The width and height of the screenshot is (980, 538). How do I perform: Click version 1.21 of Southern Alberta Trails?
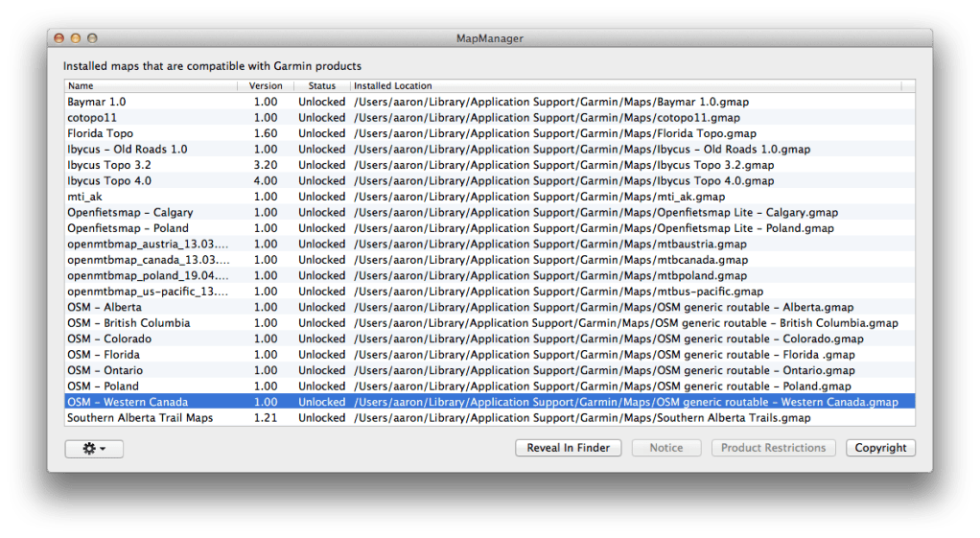[266, 418]
